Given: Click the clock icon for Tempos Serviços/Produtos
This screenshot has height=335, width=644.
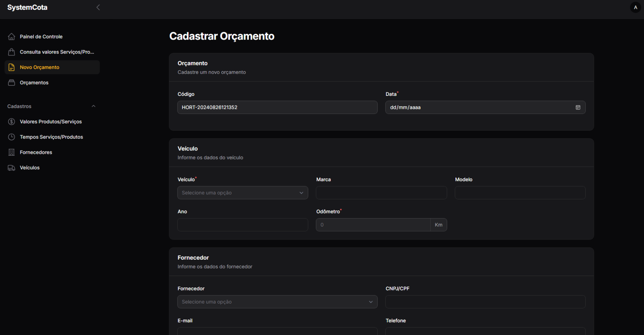Looking at the screenshot, I should click(x=11, y=137).
